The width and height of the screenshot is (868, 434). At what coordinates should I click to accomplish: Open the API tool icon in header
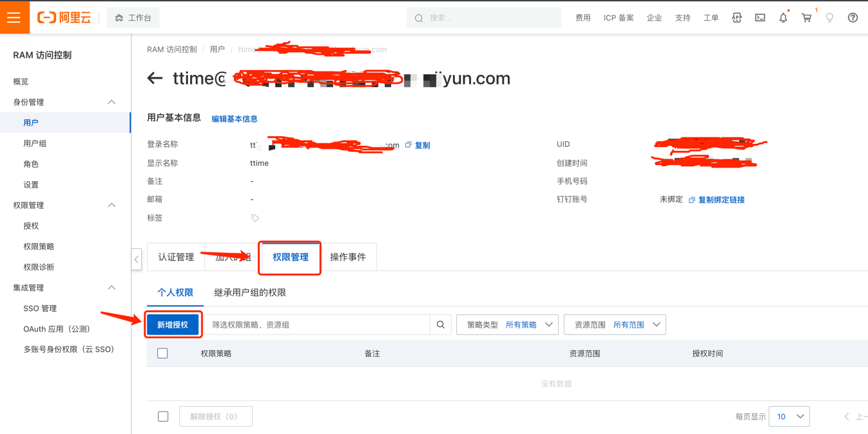pos(737,18)
